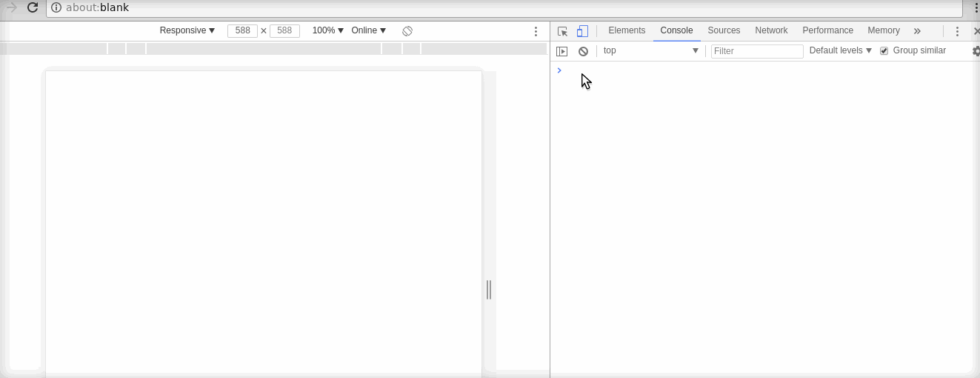The image size is (980, 378).
Task: Switch to the Network tab
Action: 771,30
